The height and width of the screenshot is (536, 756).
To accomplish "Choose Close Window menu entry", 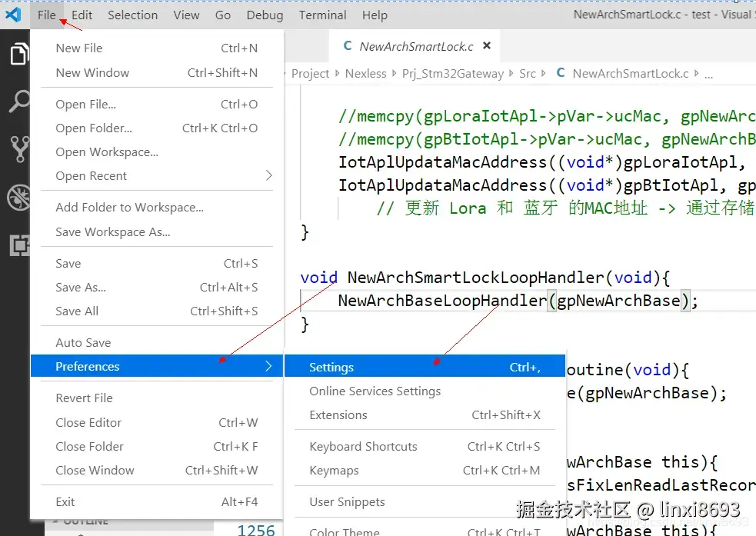I will (157, 471).
